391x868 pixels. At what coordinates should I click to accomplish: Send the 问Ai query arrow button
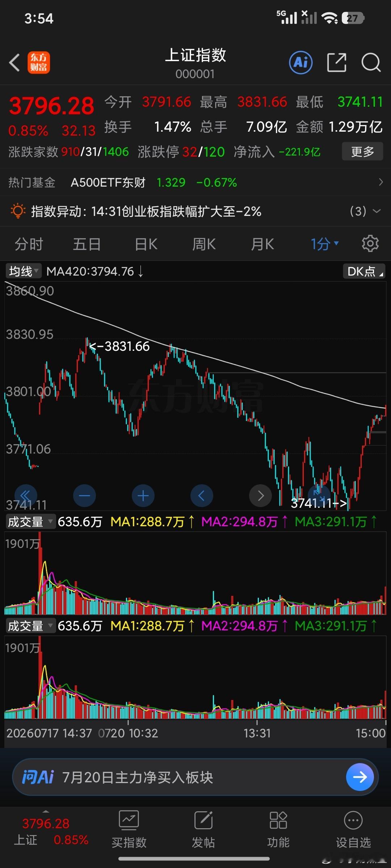pyautogui.click(x=360, y=777)
